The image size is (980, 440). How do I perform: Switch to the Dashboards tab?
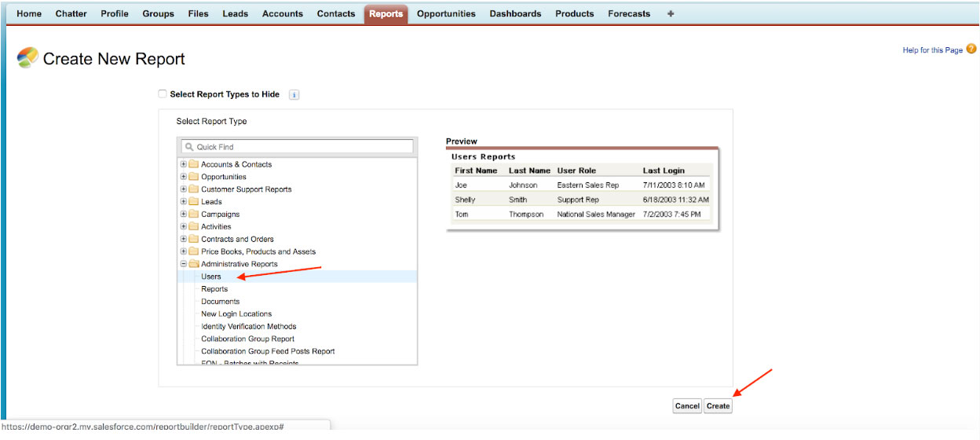[x=515, y=13]
